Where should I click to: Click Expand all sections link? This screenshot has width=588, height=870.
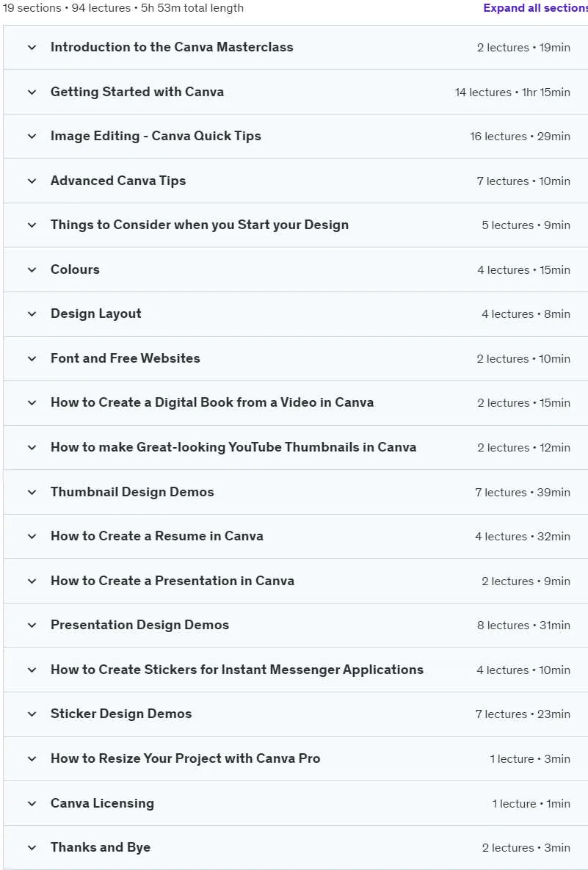(535, 8)
